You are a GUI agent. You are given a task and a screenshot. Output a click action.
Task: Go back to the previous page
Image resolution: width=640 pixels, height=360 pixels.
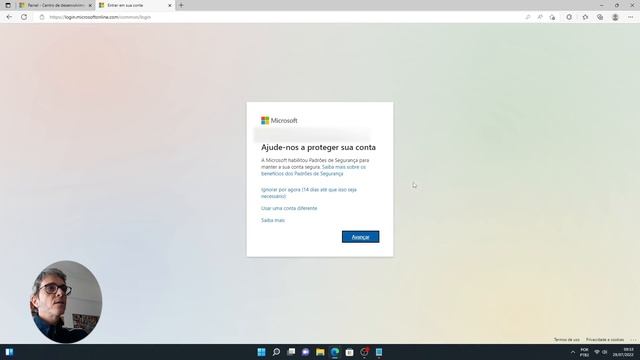(9, 17)
